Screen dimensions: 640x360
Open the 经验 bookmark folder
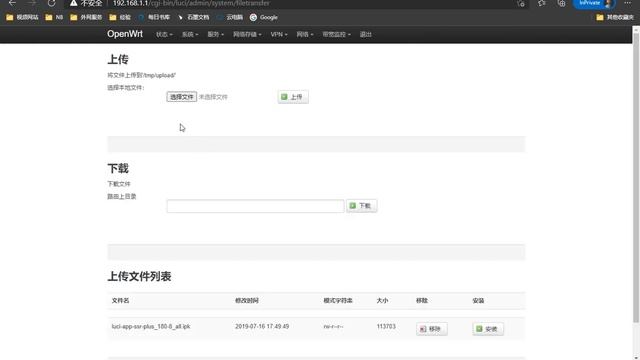120,17
